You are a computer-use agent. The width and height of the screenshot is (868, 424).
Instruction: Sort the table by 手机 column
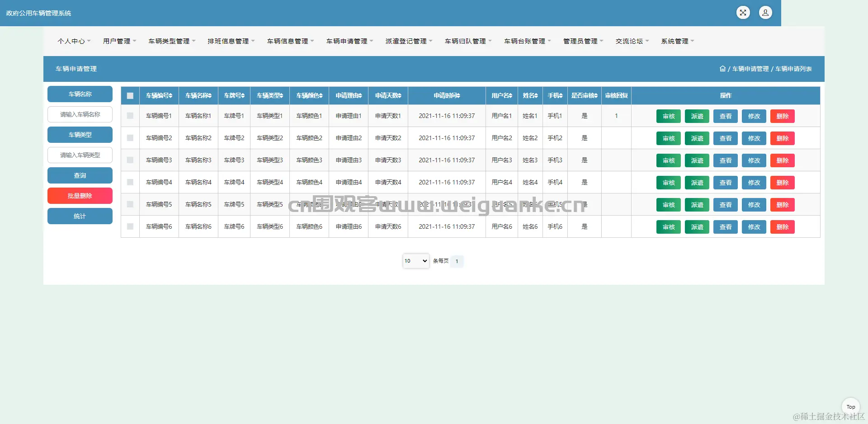(555, 95)
